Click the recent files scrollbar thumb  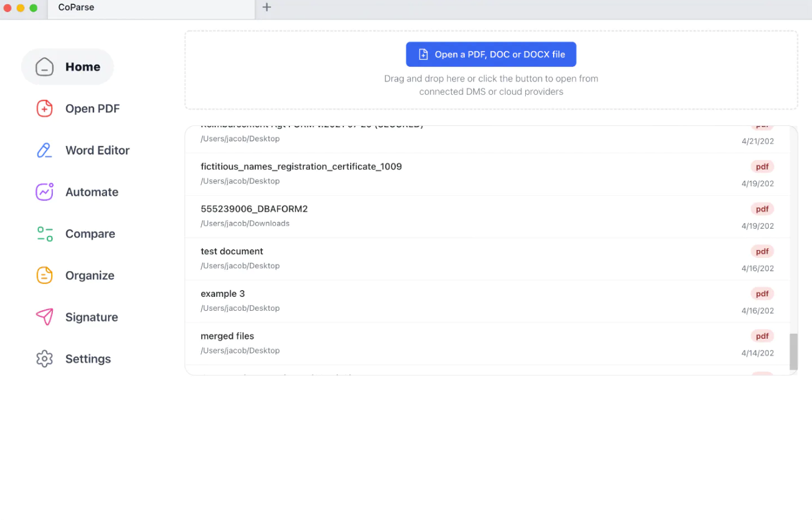pos(793,352)
